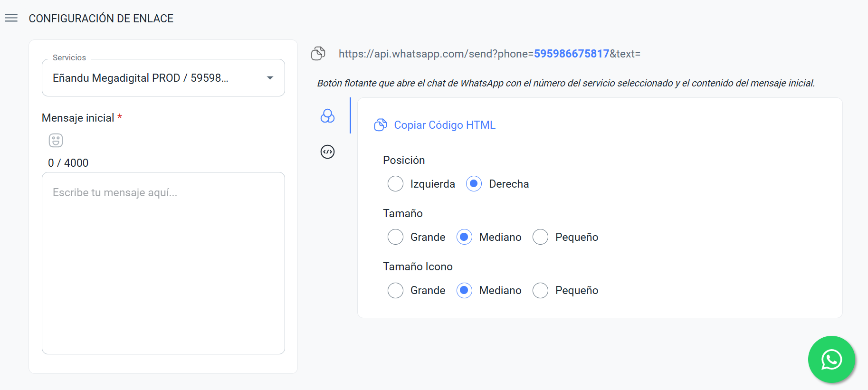Click the Copiar Código HTML link
Image resolution: width=868 pixels, height=390 pixels.
pyautogui.click(x=445, y=125)
